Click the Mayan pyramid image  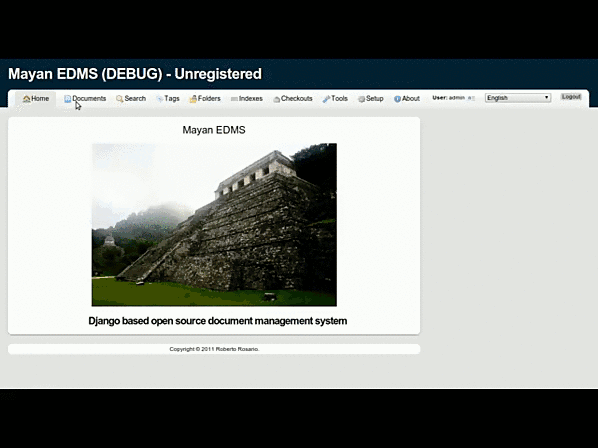214,225
